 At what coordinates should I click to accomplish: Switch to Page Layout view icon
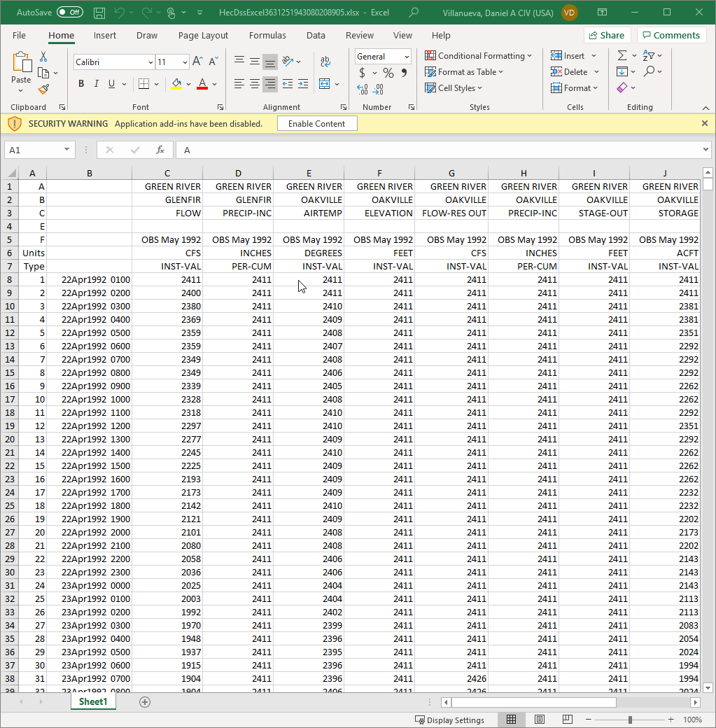(539, 720)
